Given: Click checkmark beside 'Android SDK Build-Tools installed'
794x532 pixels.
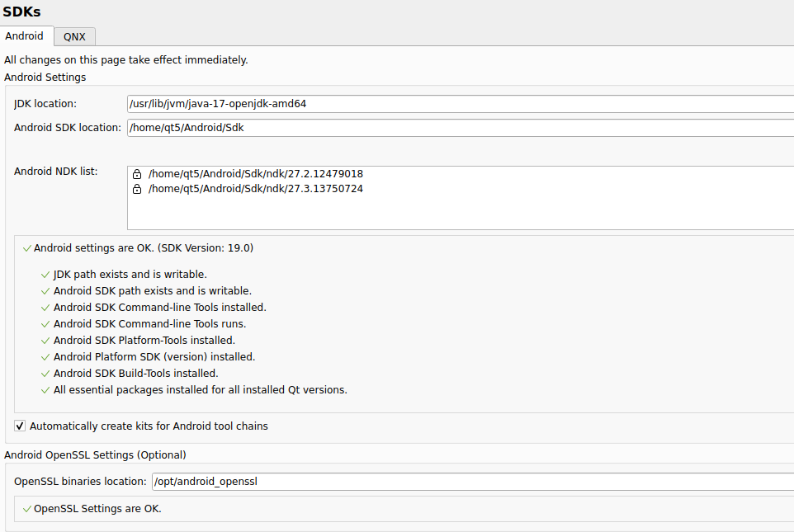Looking at the screenshot, I should pos(45,374).
